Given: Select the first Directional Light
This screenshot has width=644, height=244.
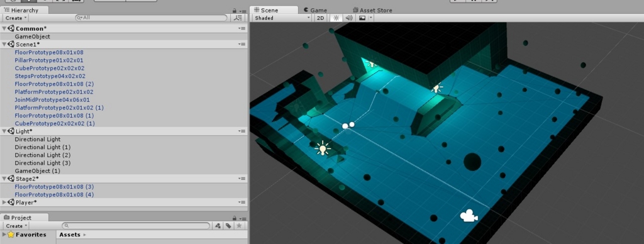Looking at the screenshot, I should (x=38, y=139).
